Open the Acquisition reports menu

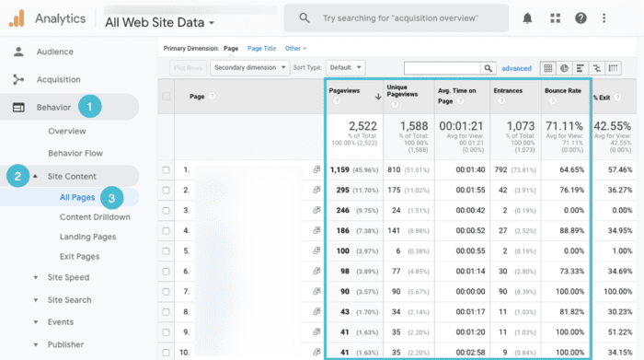pyautogui.click(x=58, y=79)
